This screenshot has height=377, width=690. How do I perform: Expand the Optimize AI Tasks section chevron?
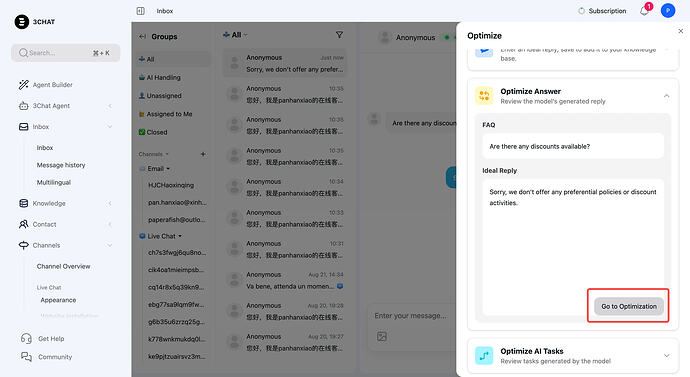[x=667, y=355]
